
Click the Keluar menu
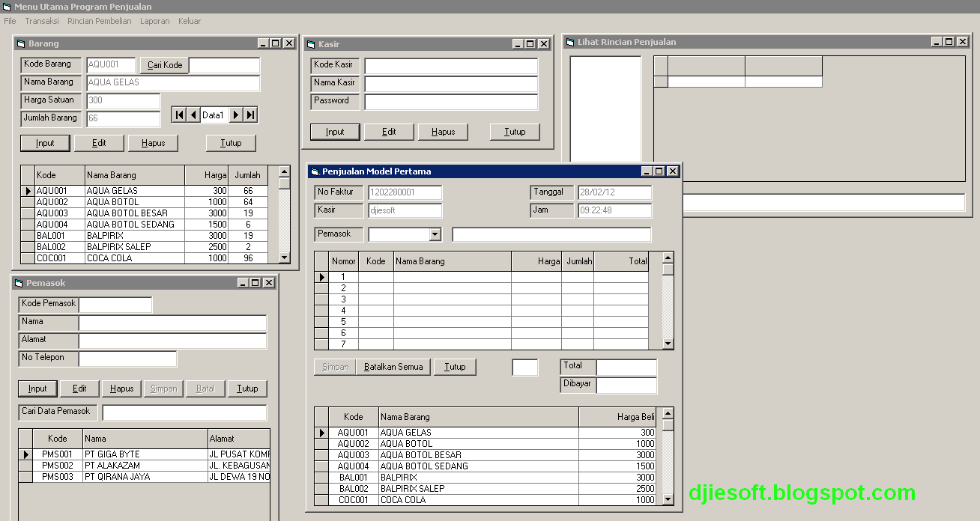[x=190, y=21]
